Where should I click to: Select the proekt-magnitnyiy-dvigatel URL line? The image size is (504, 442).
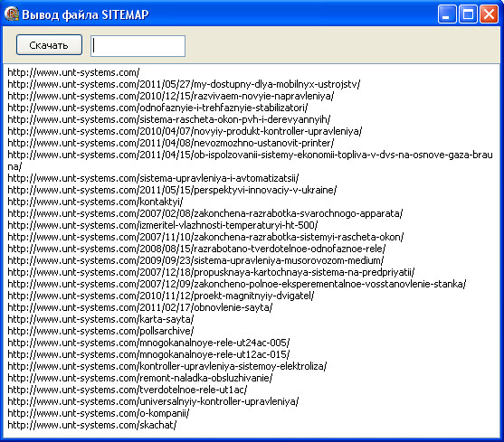[x=161, y=296]
